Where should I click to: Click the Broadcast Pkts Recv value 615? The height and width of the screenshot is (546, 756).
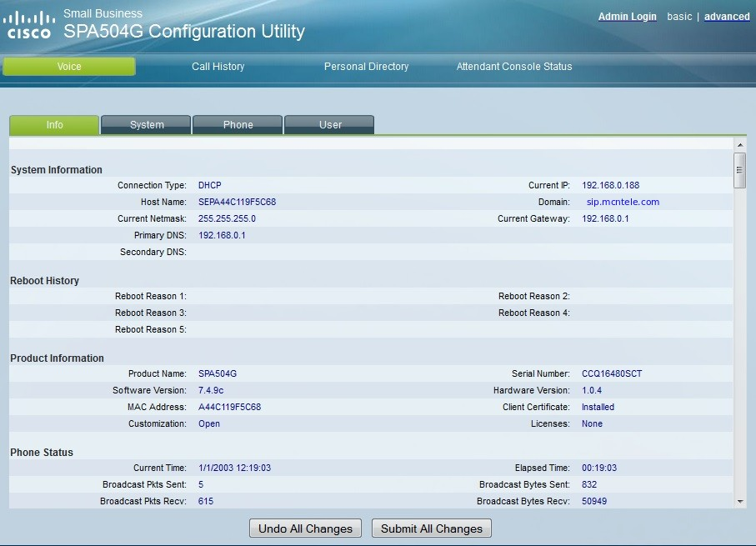click(206, 501)
